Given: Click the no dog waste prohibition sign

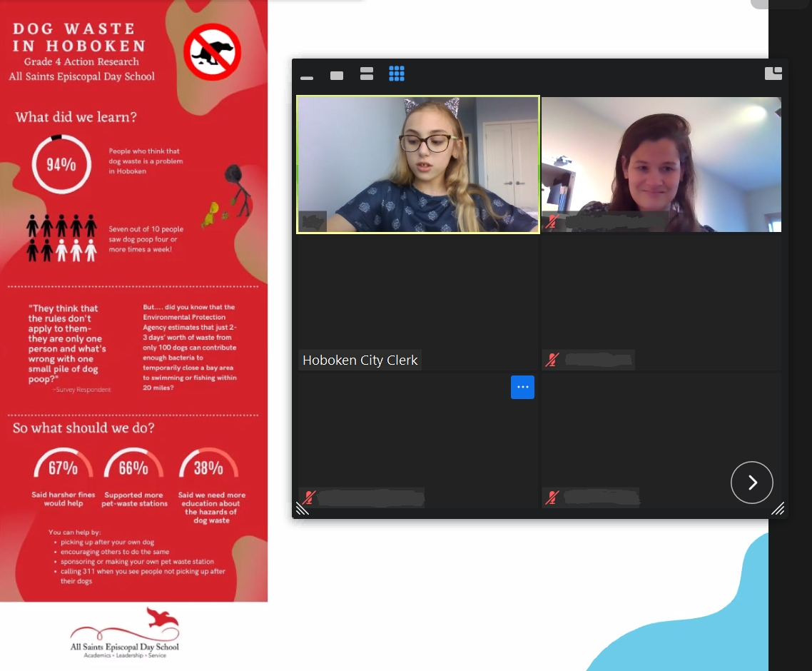Looking at the screenshot, I should pos(212,52).
